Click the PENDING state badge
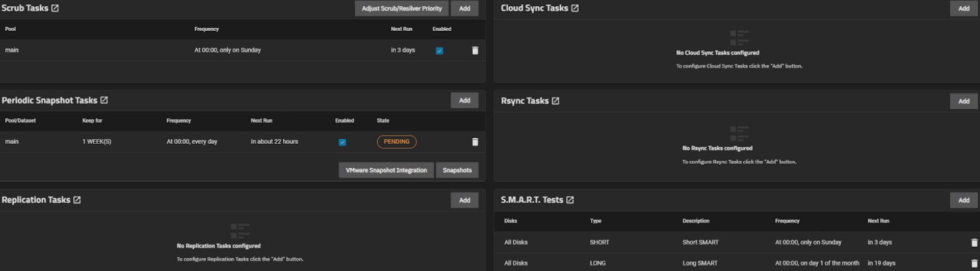Image resolution: width=980 pixels, height=271 pixels. [397, 142]
